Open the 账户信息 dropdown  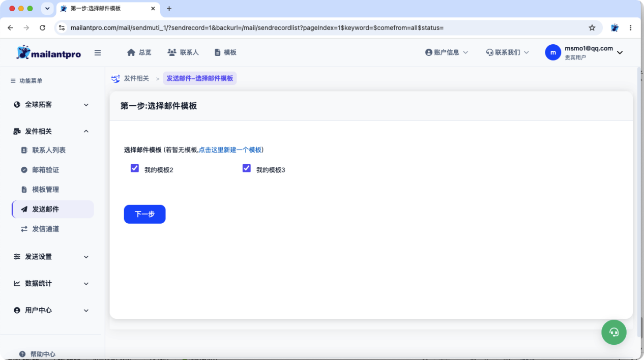[447, 52]
